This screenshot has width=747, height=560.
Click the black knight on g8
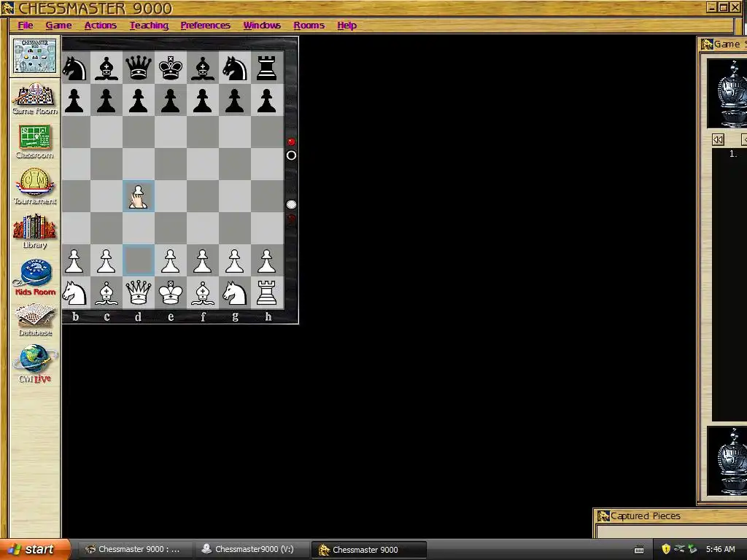click(235, 68)
